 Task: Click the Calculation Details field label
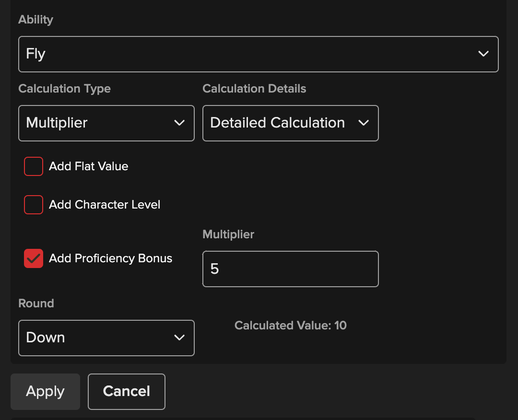pos(254,89)
